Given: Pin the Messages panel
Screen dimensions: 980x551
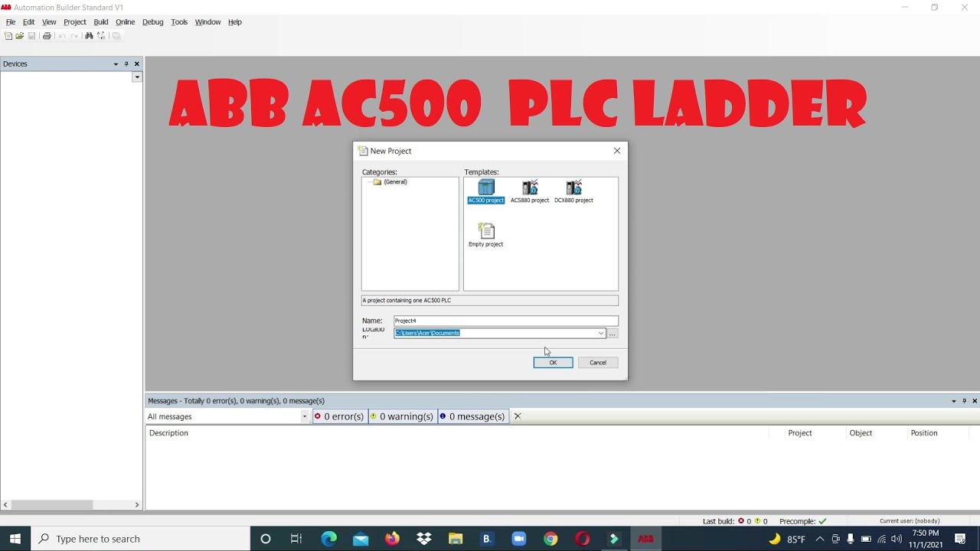Looking at the screenshot, I should click(x=964, y=401).
